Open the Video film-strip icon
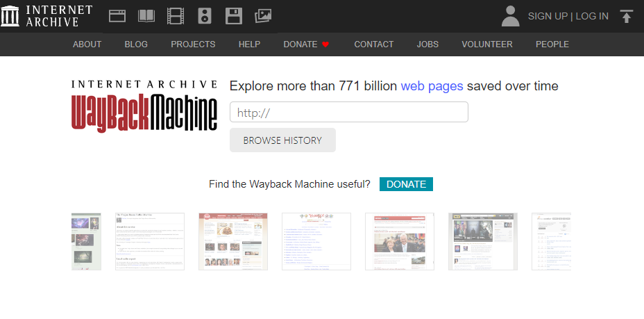 click(176, 16)
